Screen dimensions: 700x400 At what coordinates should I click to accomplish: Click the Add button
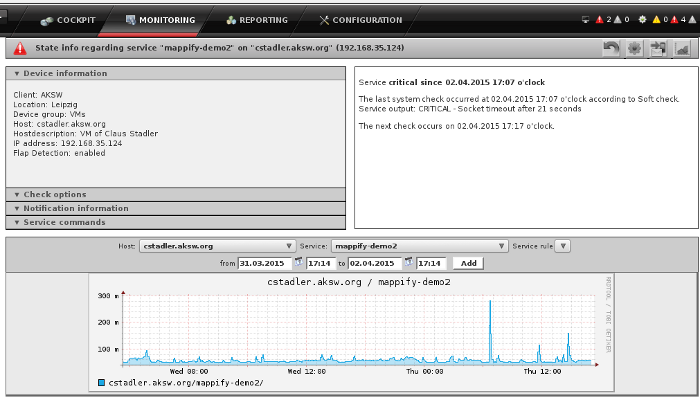(468, 263)
